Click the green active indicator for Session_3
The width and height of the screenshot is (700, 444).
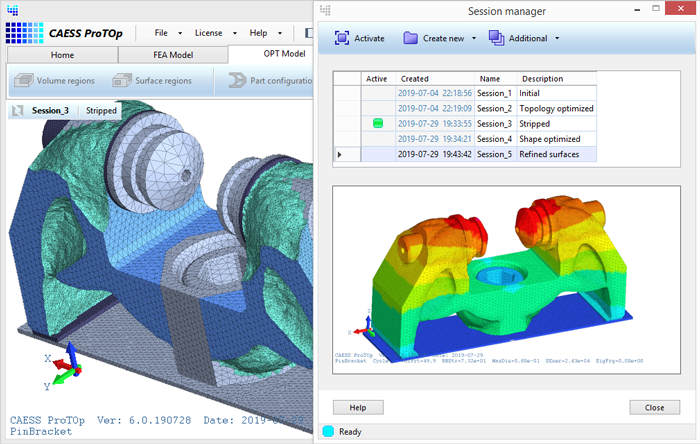click(x=378, y=123)
